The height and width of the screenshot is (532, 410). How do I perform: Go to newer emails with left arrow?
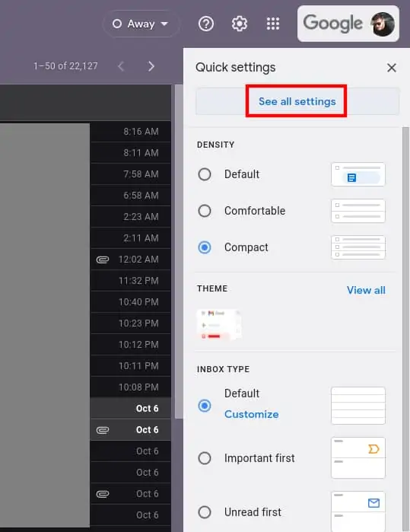(x=121, y=66)
